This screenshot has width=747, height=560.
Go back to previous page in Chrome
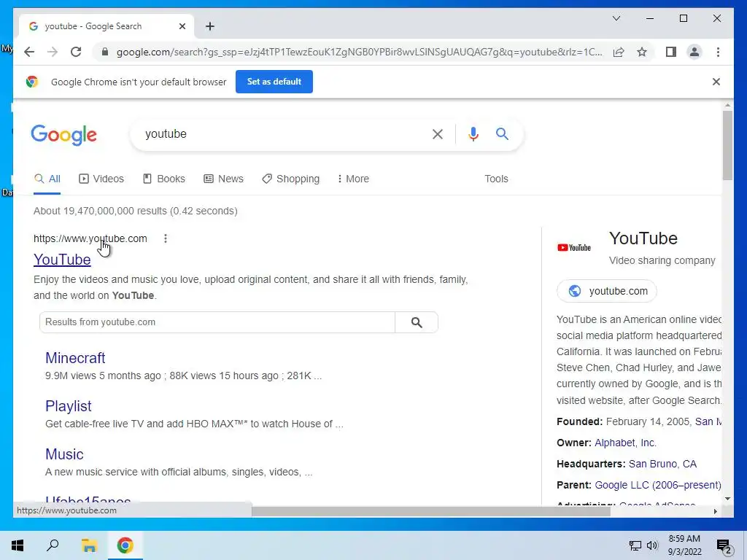(29, 52)
